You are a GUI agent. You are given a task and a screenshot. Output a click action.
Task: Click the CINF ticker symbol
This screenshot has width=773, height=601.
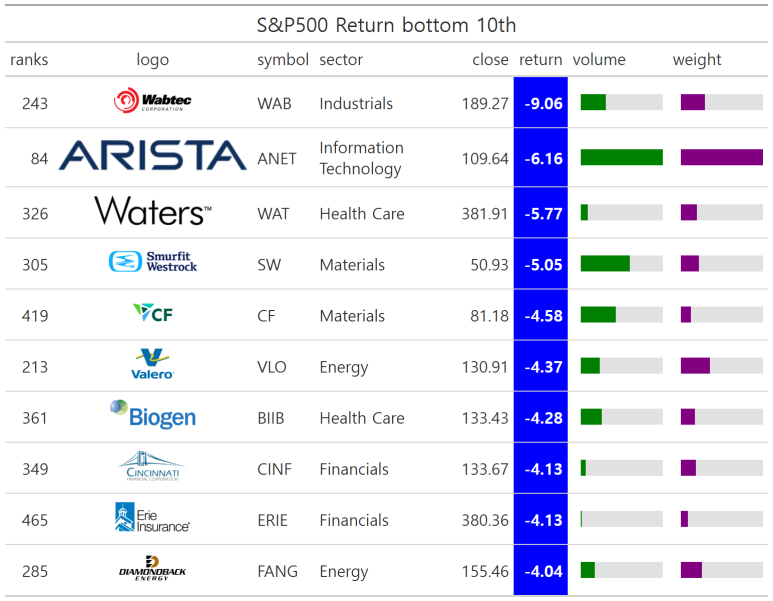pos(274,469)
